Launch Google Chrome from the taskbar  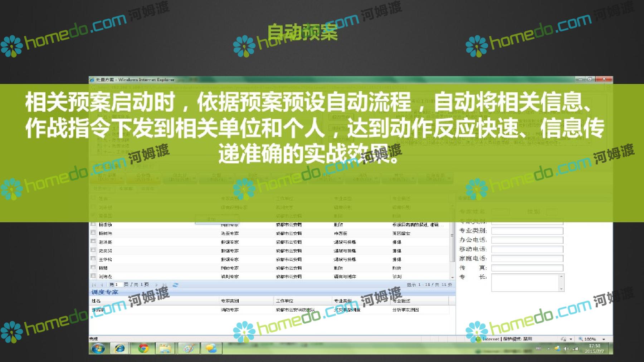[143, 348]
